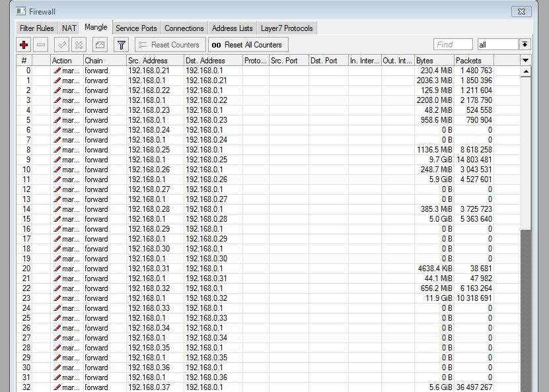
Task: Click source 192.168.0.30 in row 18
Action: click(x=149, y=249)
